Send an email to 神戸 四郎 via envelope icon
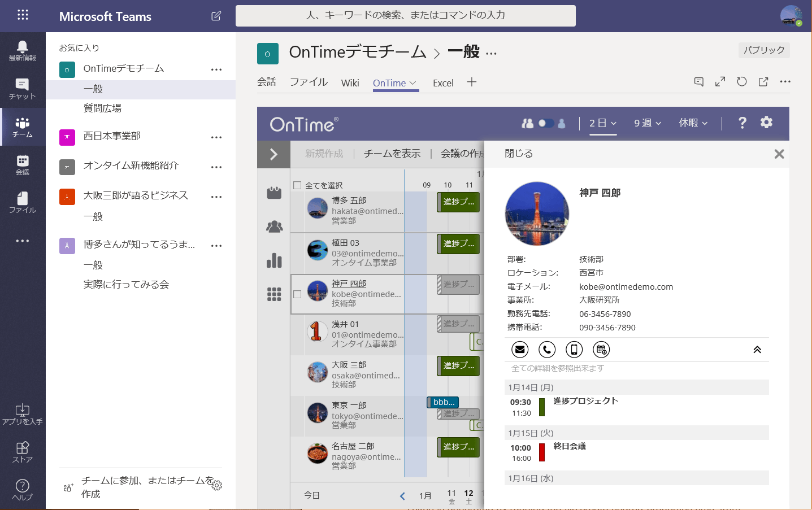 pyautogui.click(x=519, y=349)
